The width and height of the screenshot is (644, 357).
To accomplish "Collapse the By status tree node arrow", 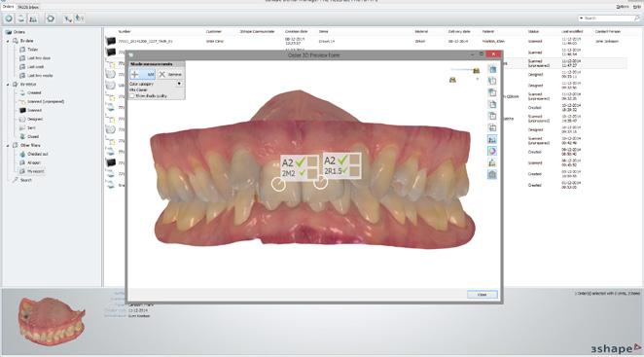I will [x=8, y=85].
